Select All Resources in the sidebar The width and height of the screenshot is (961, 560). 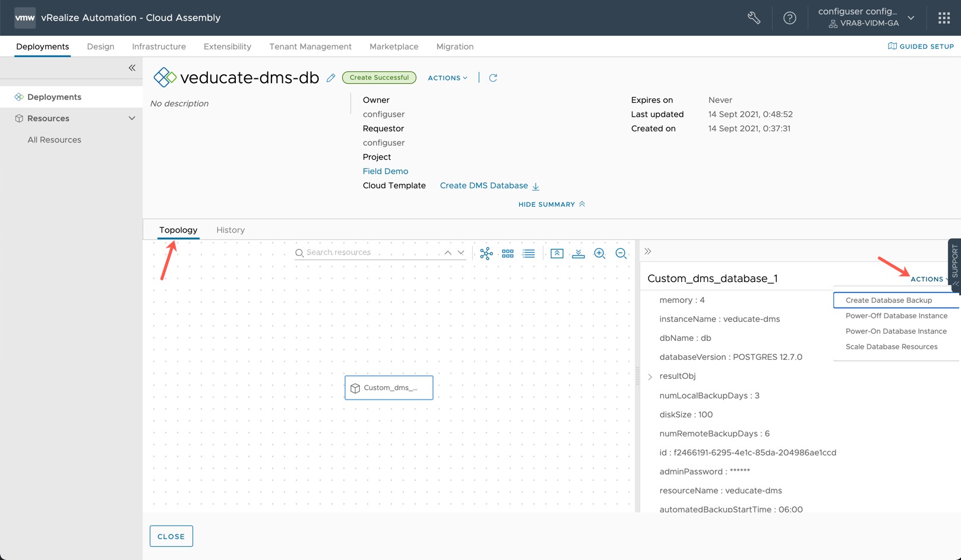54,140
